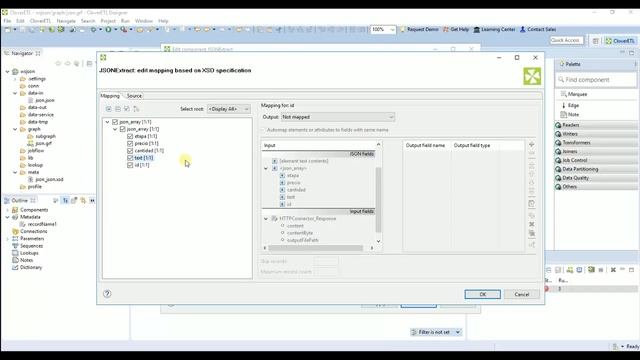Click the Get Help link
The width and height of the screenshot is (640, 360).
(x=456, y=29)
